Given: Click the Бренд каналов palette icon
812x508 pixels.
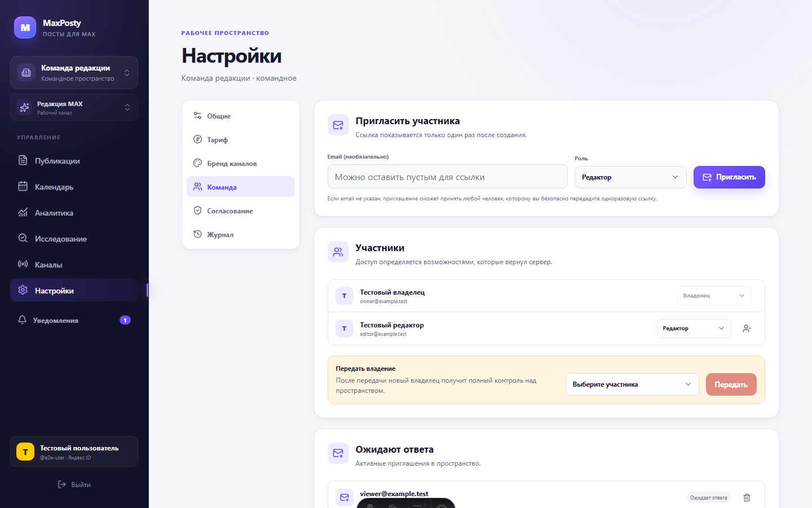Looking at the screenshot, I should pyautogui.click(x=197, y=163).
